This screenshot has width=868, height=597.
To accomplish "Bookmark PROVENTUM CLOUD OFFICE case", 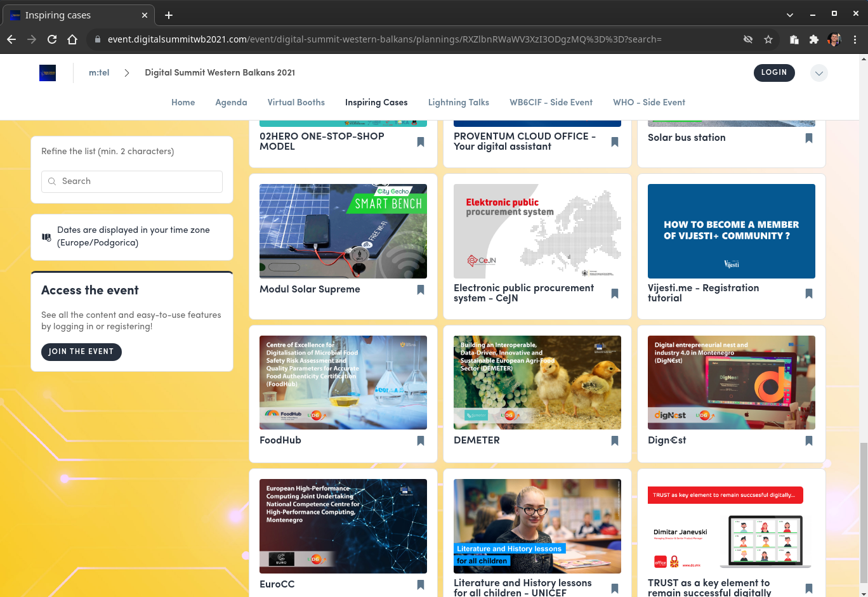I will click(615, 142).
